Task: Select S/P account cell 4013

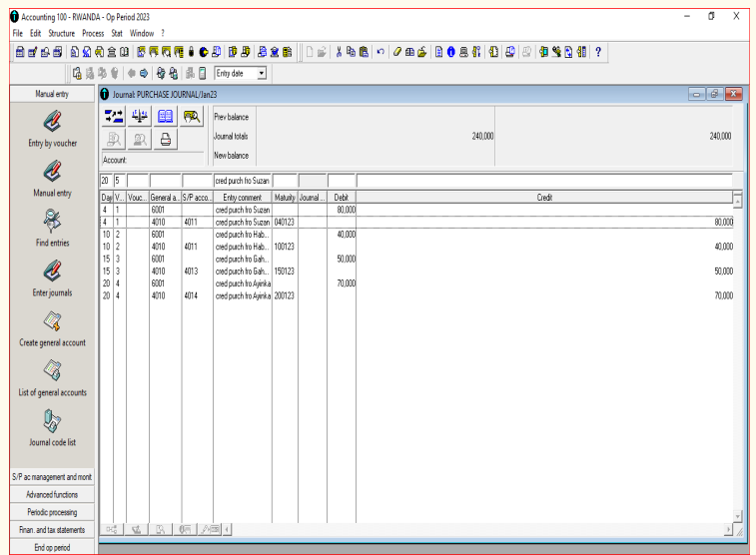Action: coord(197,272)
